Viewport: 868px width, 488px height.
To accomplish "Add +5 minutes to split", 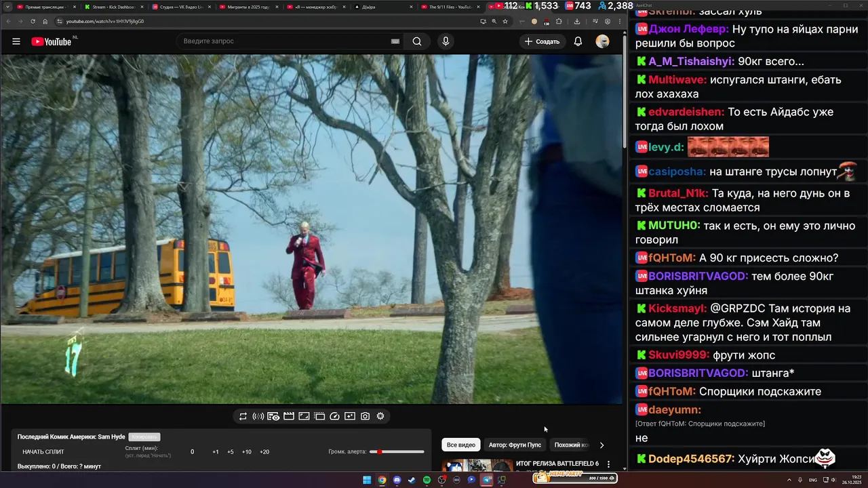I will pyautogui.click(x=231, y=452).
